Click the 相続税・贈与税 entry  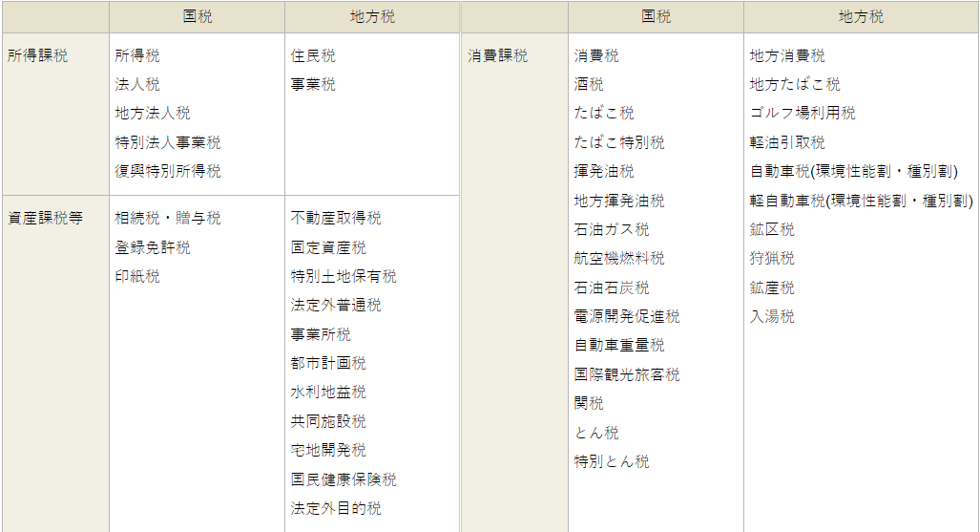(x=168, y=218)
